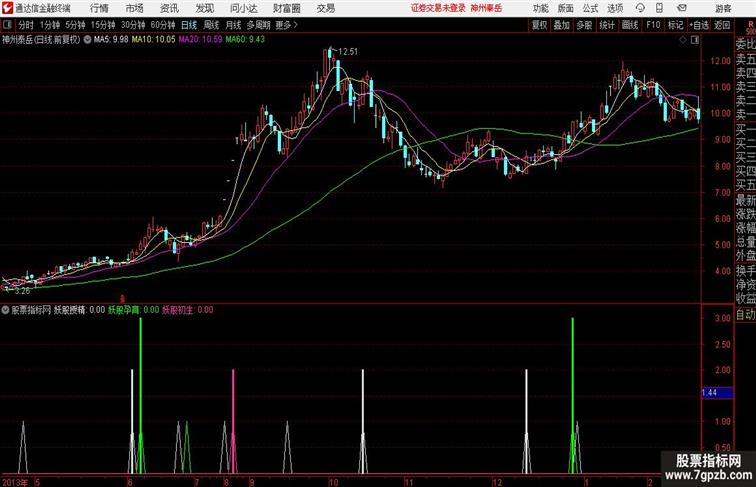Open the 功能 menu
This screenshot has height=487, width=756.
[540, 8]
